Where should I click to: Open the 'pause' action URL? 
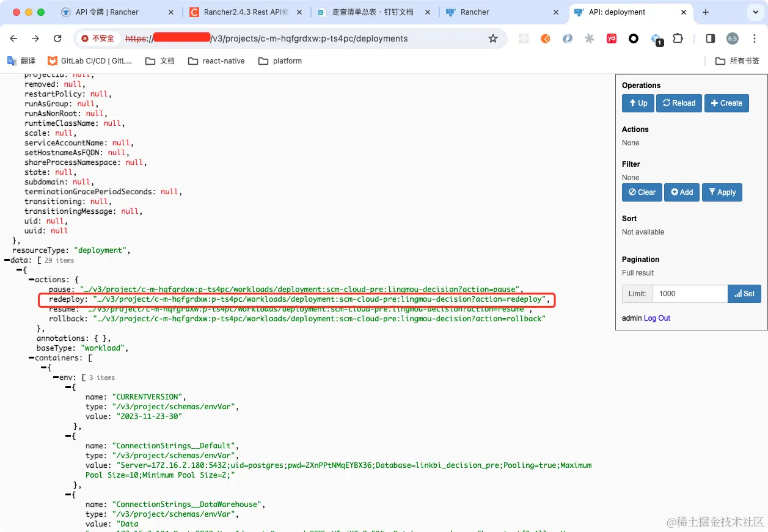pyautogui.click(x=299, y=290)
